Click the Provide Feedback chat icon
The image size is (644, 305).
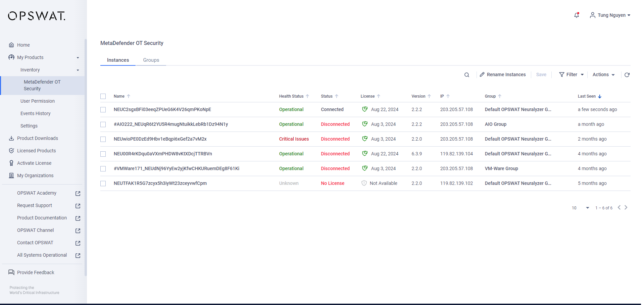pyautogui.click(x=11, y=272)
